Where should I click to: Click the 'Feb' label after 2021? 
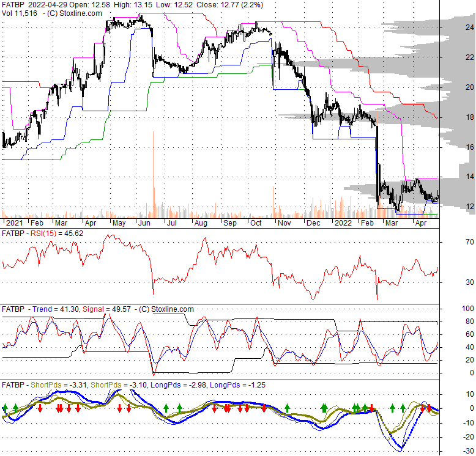[x=37, y=223]
